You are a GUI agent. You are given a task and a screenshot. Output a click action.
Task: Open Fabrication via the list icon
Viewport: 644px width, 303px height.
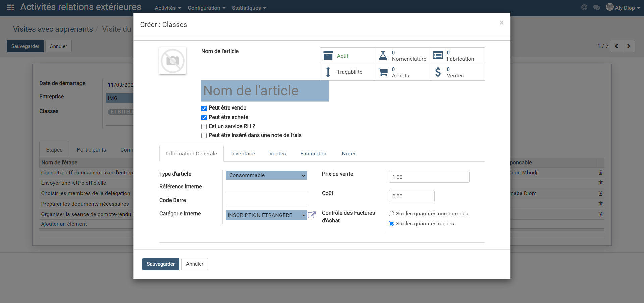click(438, 56)
